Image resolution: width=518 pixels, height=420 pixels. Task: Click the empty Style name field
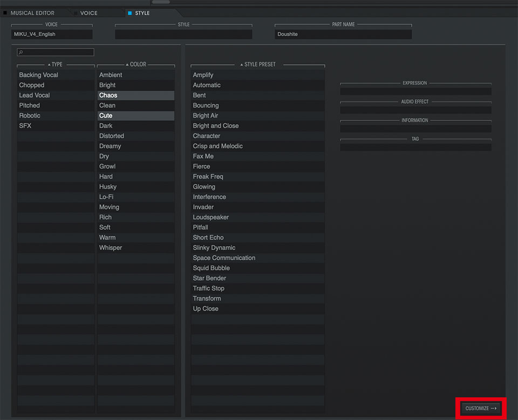[x=183, y=34]
